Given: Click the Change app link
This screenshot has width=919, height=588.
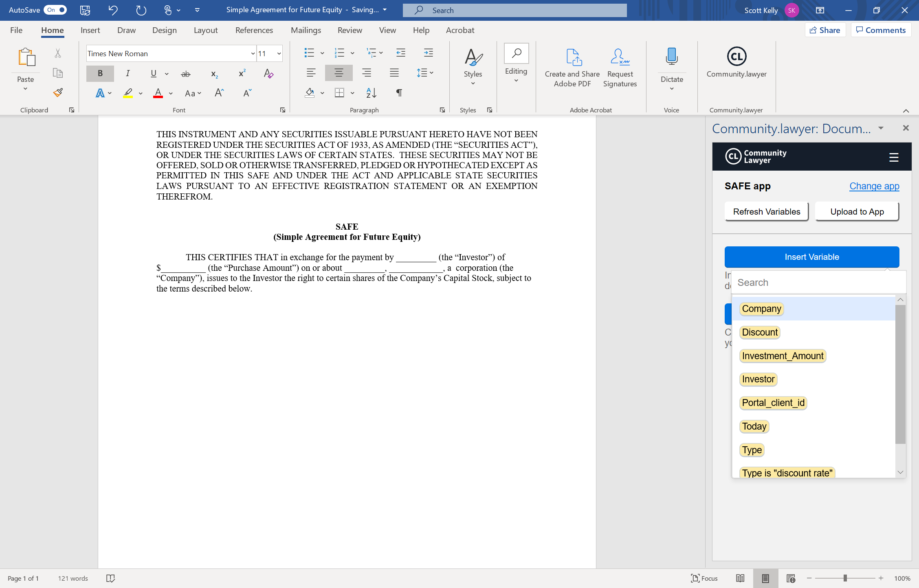Looking at the screenshot, I should click(x=874, y=186).
